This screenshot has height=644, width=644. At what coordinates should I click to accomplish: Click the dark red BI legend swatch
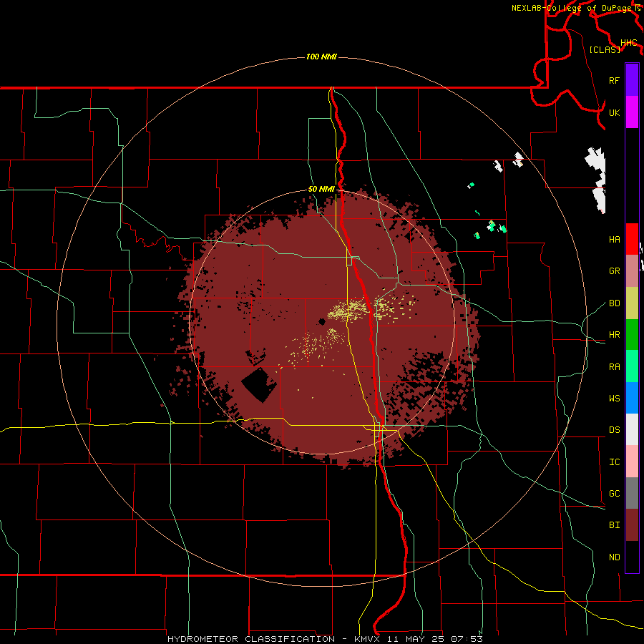point(632,525)
